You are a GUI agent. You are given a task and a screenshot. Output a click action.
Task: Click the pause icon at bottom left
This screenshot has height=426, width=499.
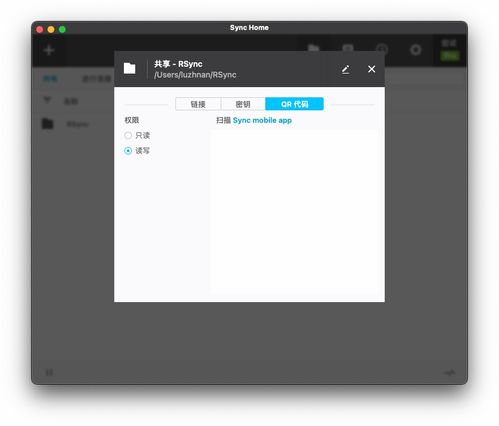click(x=49, y=372)
